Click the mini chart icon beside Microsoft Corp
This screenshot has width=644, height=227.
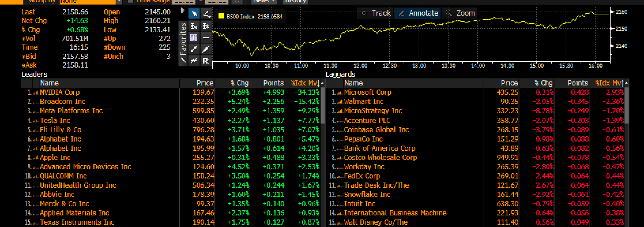[x=340, y=93]
